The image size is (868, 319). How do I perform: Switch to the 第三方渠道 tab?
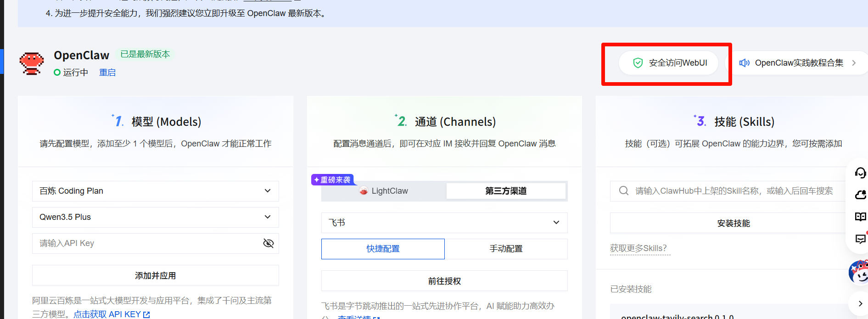pyautogui.click(x=506, y=191)
